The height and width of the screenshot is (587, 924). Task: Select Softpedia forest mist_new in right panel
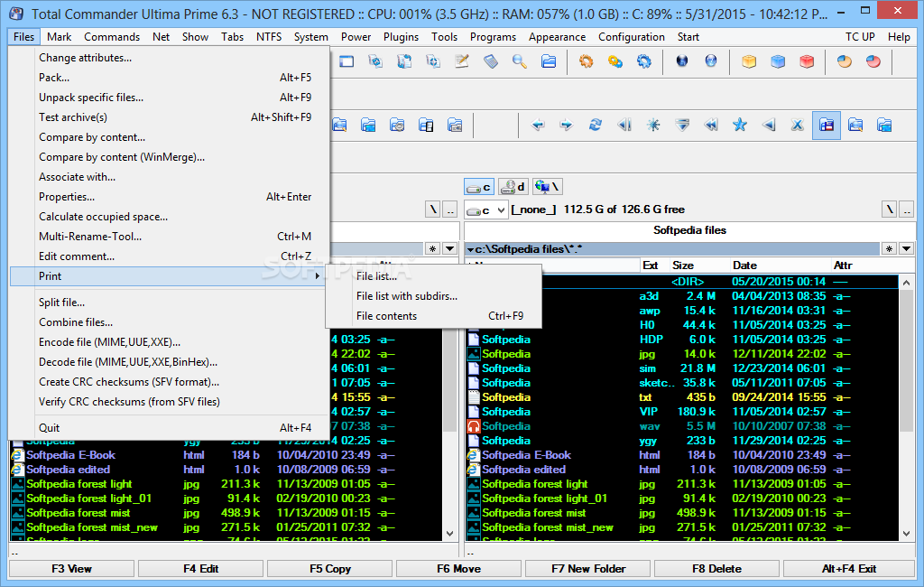click(x=682, y=527)
